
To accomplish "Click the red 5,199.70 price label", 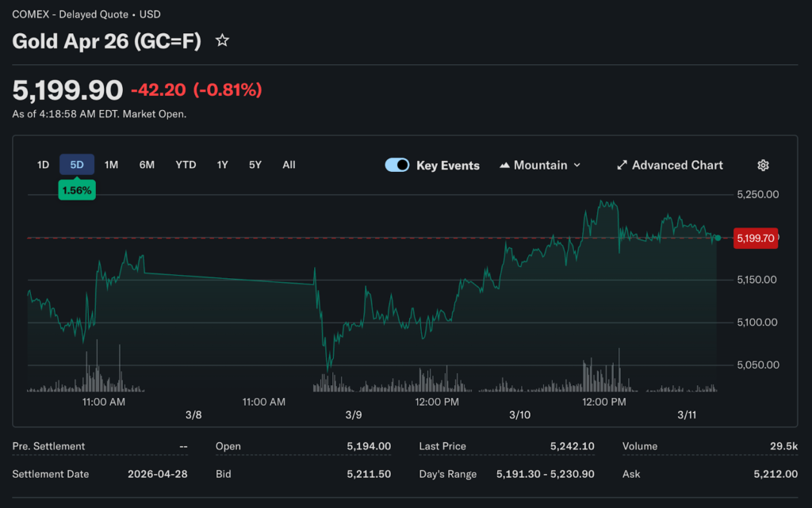I will coord(755,238).
